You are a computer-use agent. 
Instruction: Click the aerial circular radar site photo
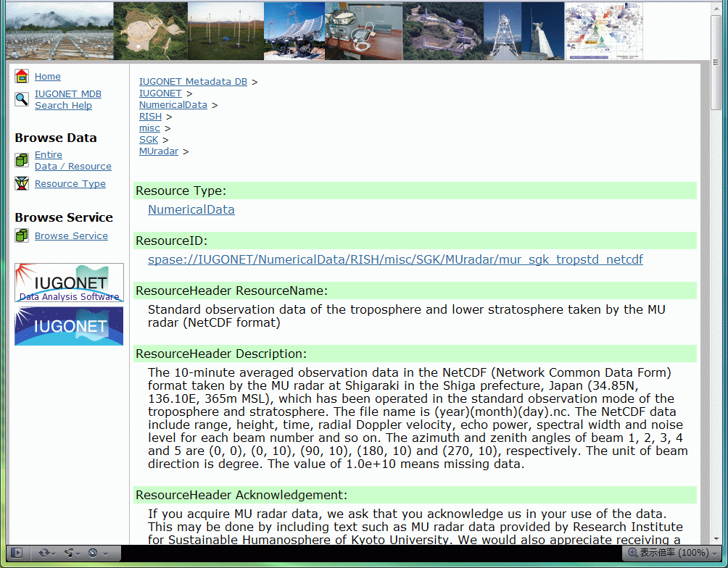[x=151, y=31]
